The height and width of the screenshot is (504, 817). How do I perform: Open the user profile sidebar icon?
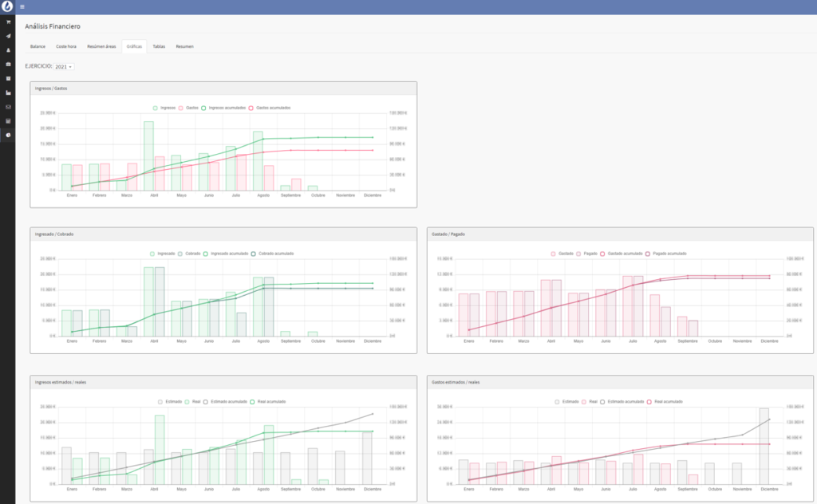coord(8,49)
